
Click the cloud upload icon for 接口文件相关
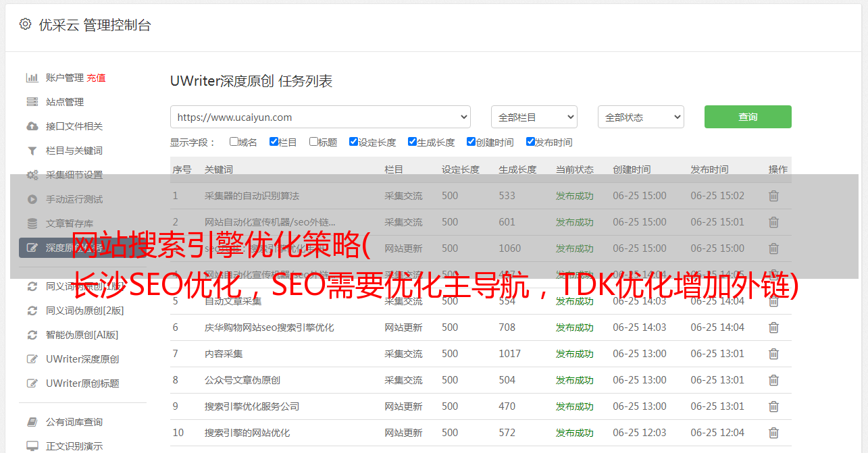pyautogui.click(x=32, y=126)
